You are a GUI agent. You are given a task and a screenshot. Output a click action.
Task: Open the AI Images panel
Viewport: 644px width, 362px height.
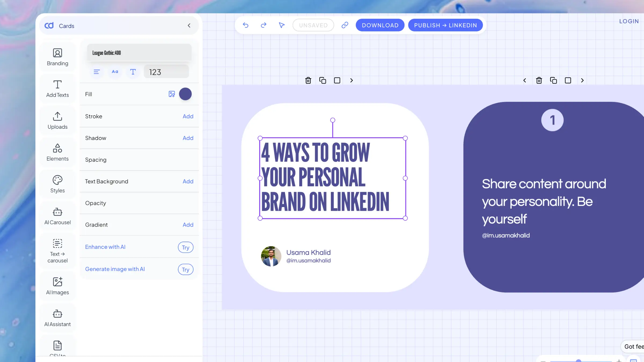pos(57,286)
